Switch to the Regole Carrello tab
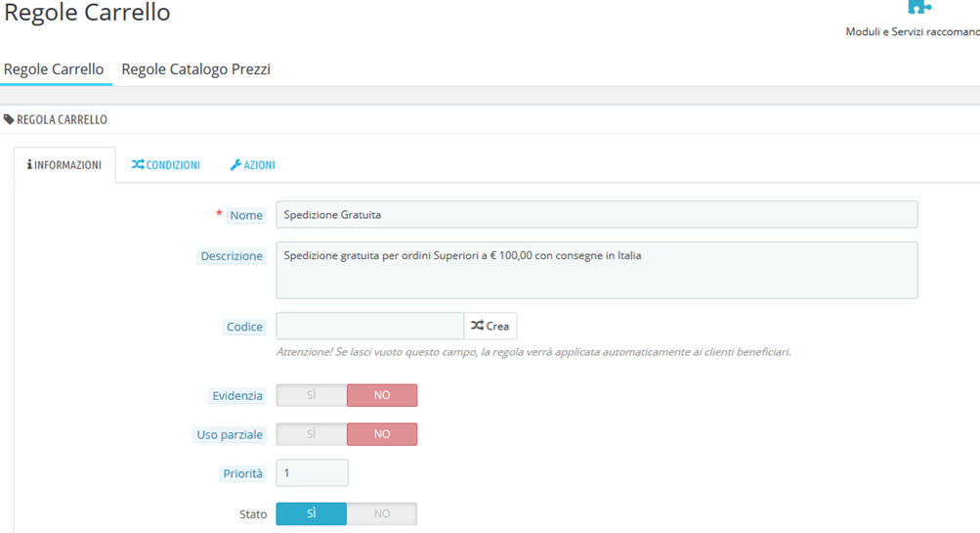This screenshot has width=980, height=533. (54, 68)
